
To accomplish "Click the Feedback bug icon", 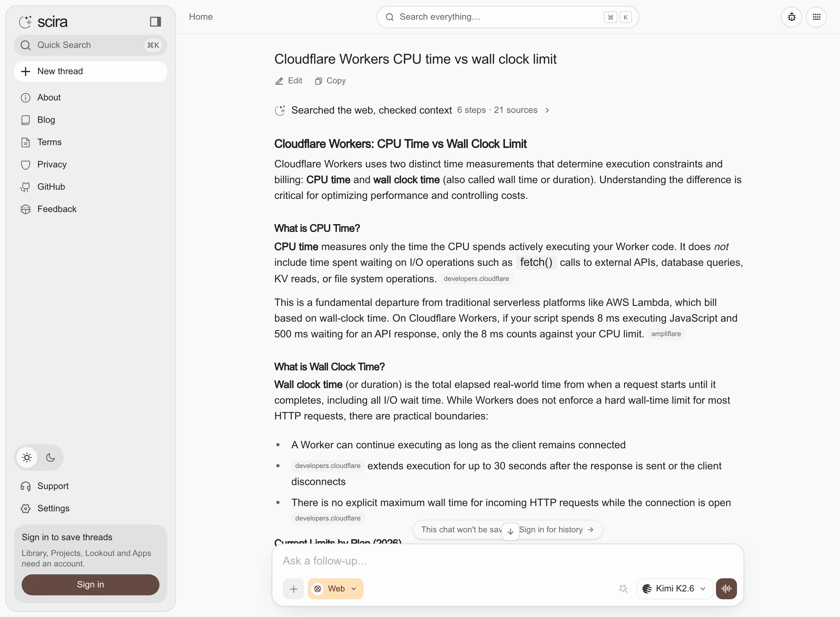I will pos(25,209).
